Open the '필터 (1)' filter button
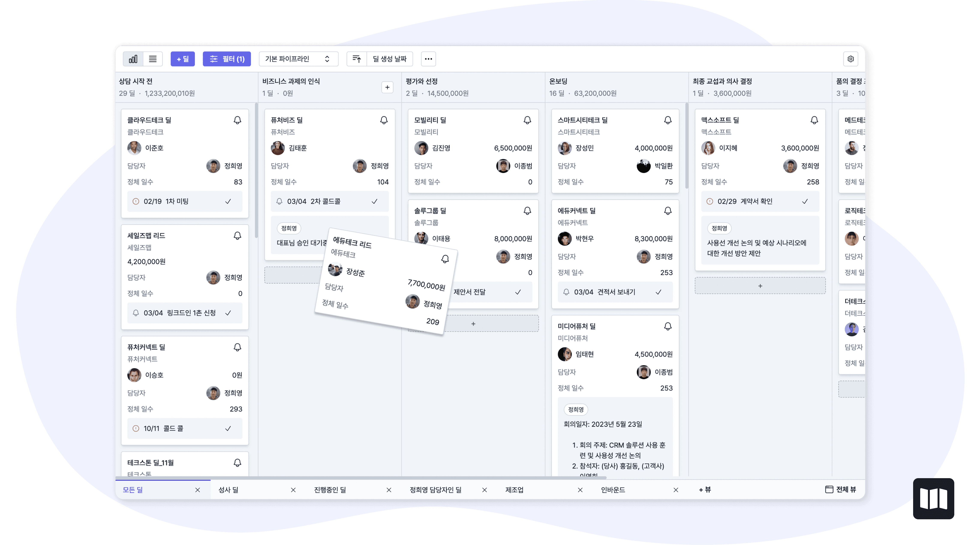The height and width of the screenshot is (545, 980). (x=227, y=59)
